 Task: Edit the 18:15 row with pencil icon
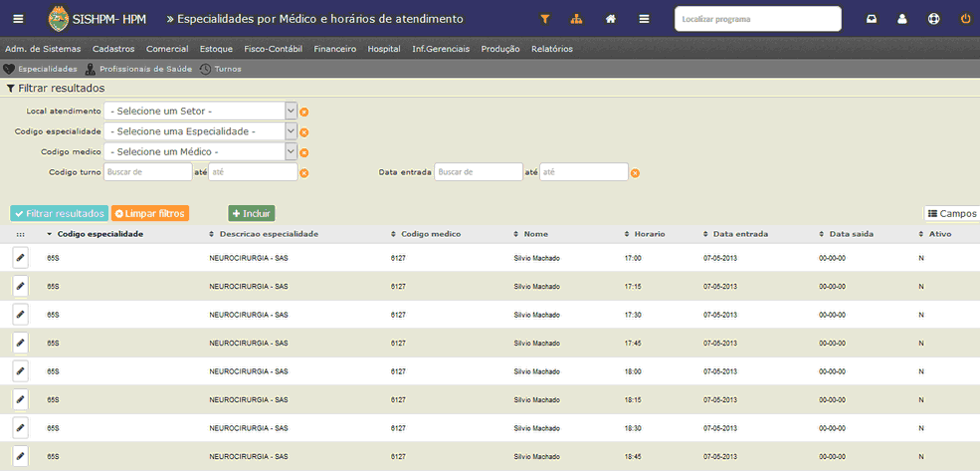(x=20, y=399)
